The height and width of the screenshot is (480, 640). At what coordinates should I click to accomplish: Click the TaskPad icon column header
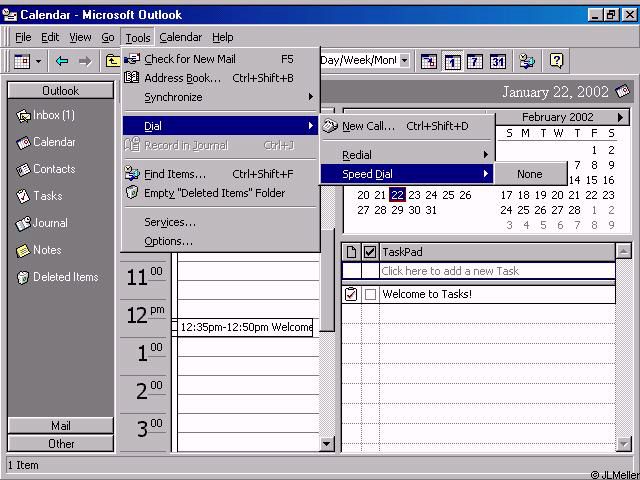351,252
